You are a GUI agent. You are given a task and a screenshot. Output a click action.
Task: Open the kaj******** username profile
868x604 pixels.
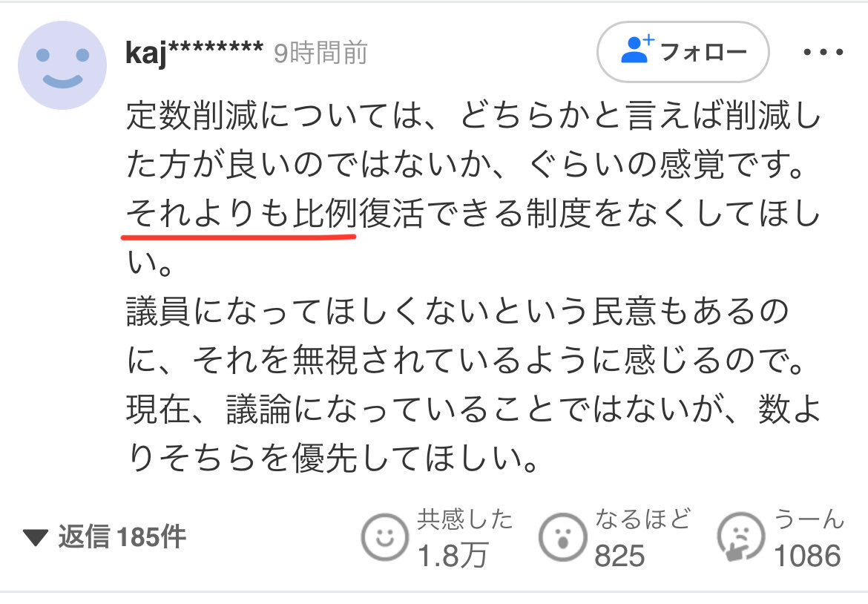194,53
